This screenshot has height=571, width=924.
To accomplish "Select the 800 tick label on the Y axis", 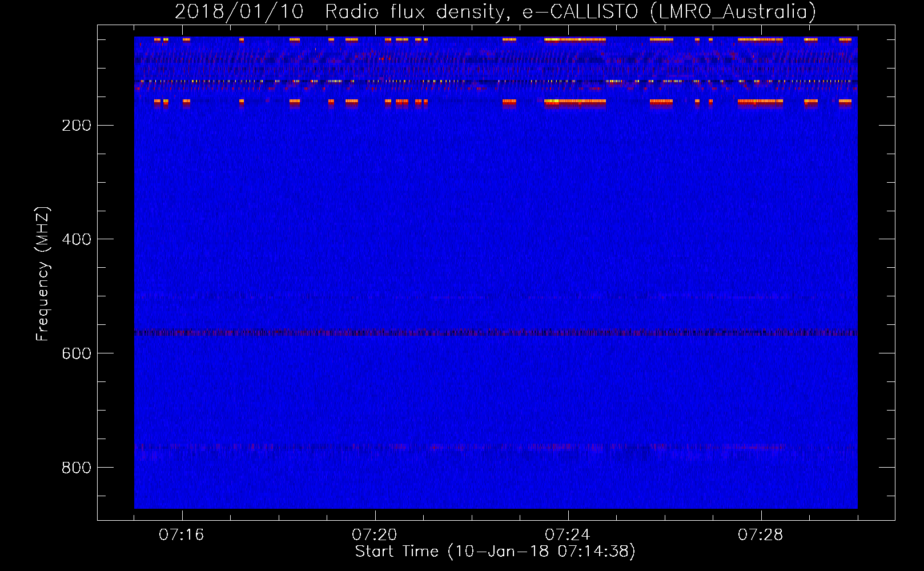I will [76, 468].
